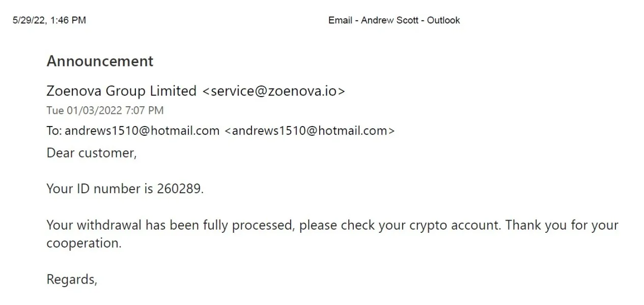
Task: Click the sender name Zoenova Group Limited
Action: pyautogui.click(x=121, y=91)
